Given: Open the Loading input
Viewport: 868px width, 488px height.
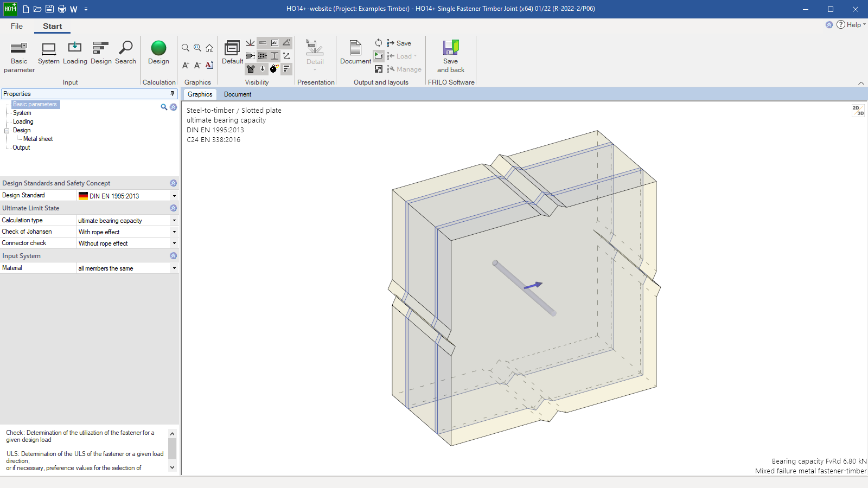Looking at the screenshot, I should [x=75, y=53].
